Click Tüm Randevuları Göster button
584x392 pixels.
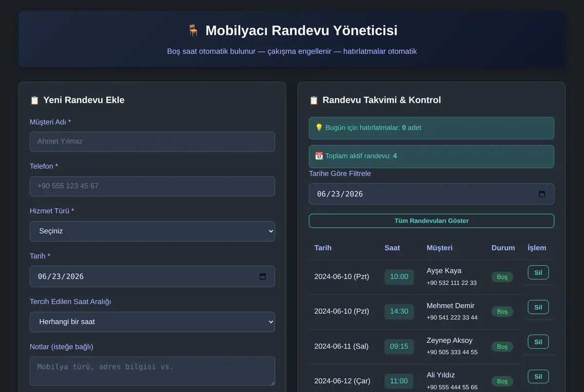tap(432, 221)
